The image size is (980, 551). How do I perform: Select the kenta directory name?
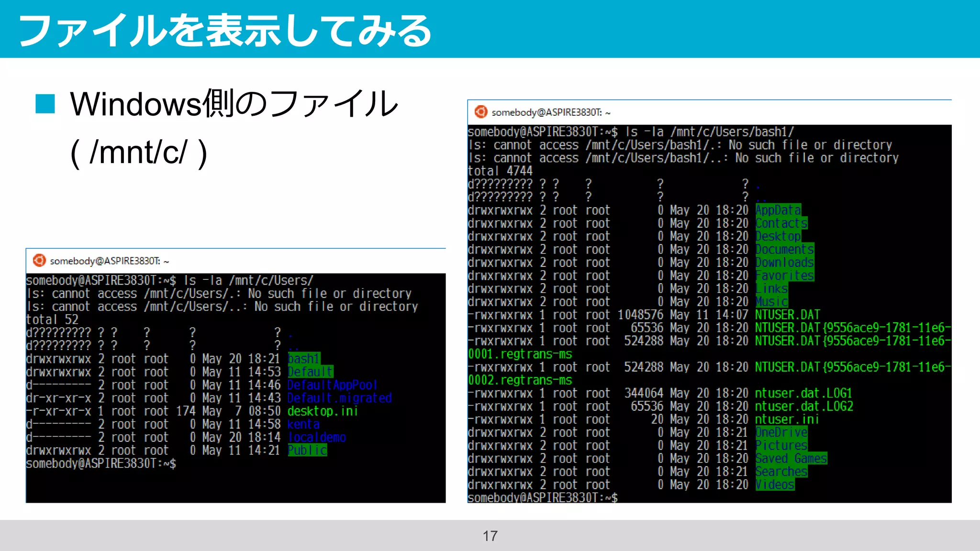[304, 424]
